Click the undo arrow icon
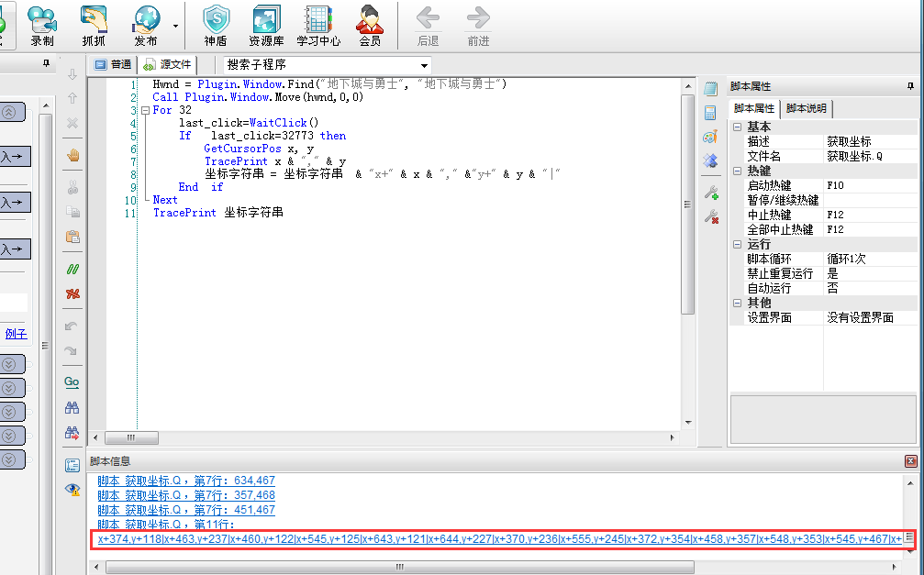This screenshot has width=924, height=575. pyautogui.click(x=72, y=326)
